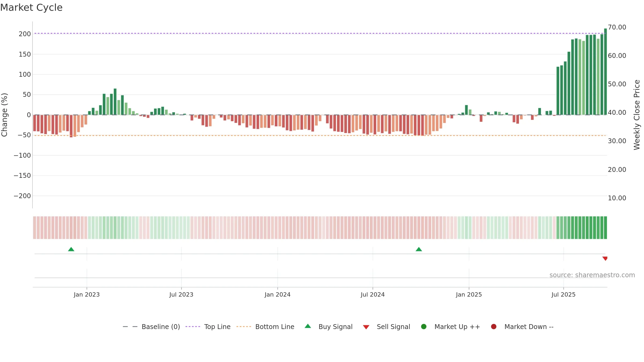This screenshot has width=644, height=362.
Task: Click the 50.00 price axis label
Action: [617, 84]
